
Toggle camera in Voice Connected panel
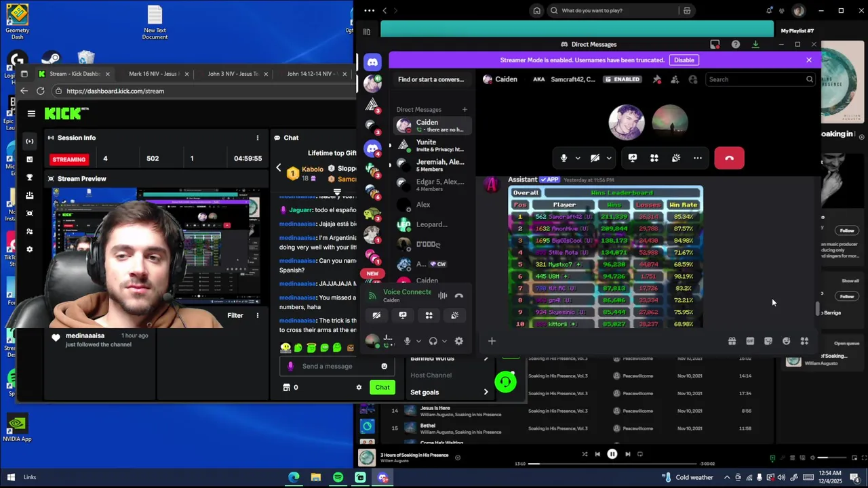coord(376,315)
